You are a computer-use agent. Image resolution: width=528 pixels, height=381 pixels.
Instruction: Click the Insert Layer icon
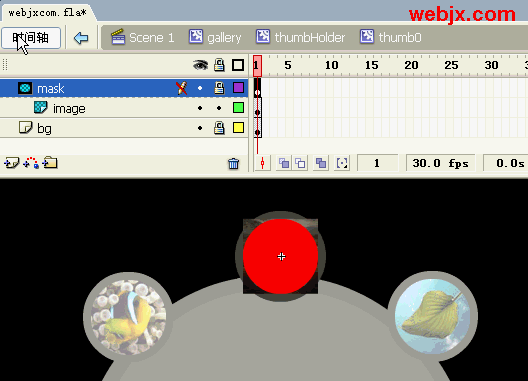click(11, 163)
